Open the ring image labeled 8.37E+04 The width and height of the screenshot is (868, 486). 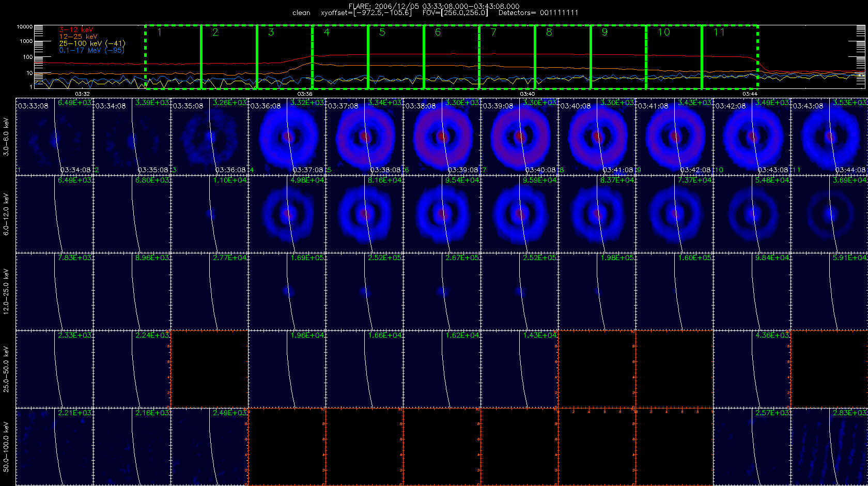click(x=597, y=214)
